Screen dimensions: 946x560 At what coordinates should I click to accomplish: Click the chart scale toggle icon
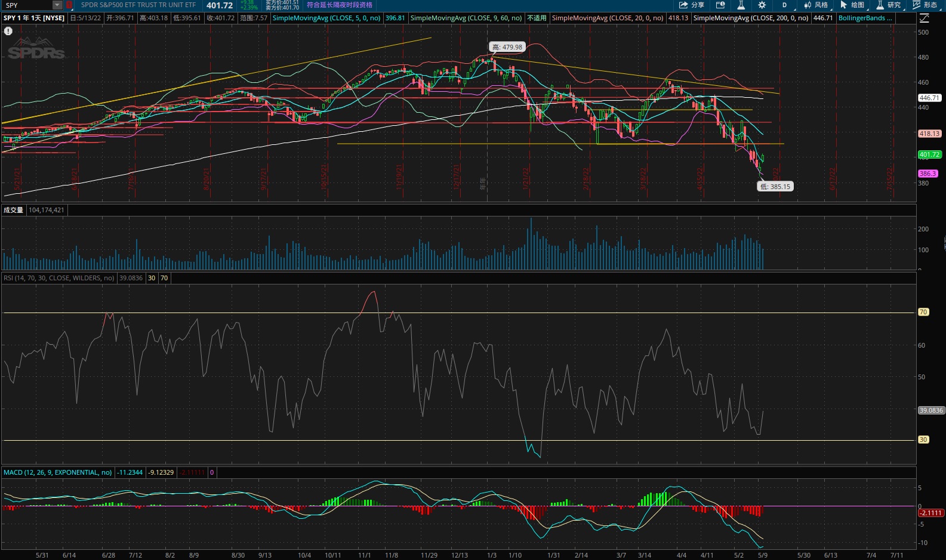[924, 18]
